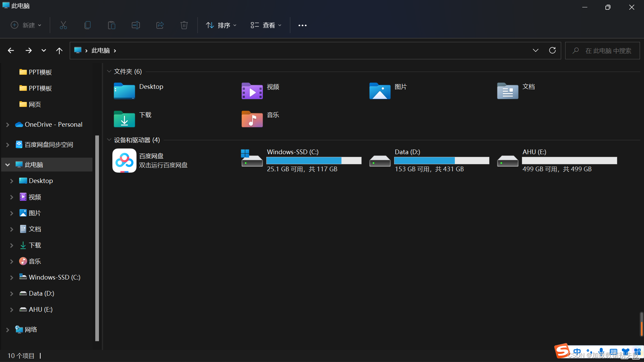644x362 pixels.
Task: Click Windows-SSD (C:) storage usage bar
Action: (x=314, y=161)
